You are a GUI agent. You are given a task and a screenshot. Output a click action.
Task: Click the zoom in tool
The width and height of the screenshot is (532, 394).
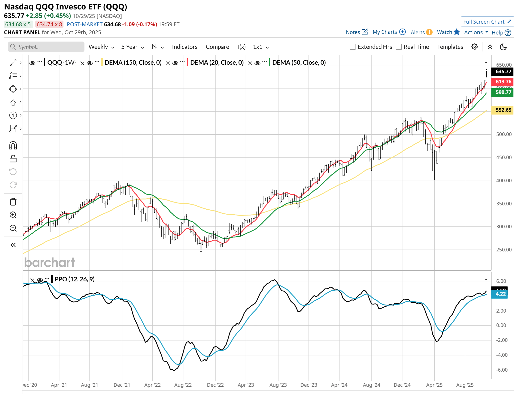coord(13,215)
